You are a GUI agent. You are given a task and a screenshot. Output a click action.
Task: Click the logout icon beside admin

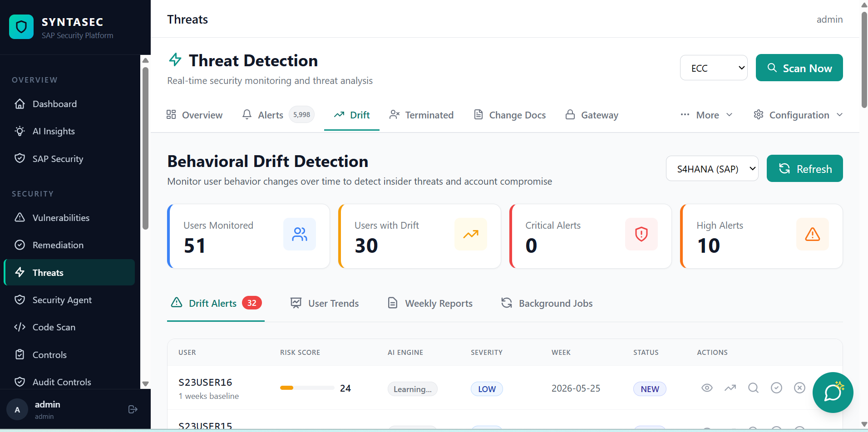click(133, 409)
